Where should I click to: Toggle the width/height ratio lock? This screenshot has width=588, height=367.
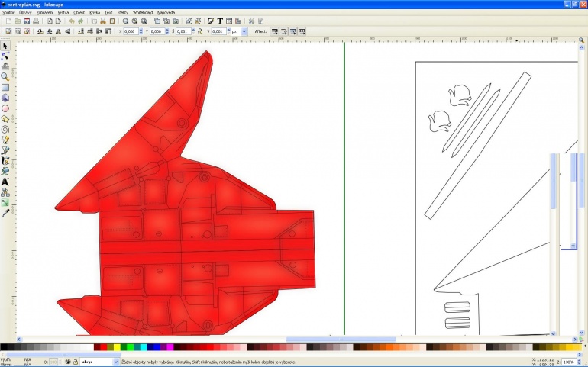200,31
